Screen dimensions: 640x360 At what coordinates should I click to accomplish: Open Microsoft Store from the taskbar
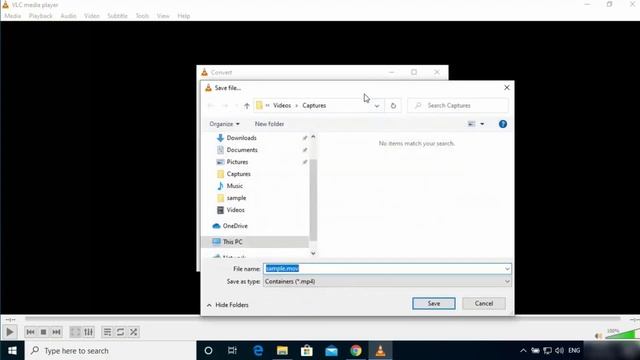307,351
